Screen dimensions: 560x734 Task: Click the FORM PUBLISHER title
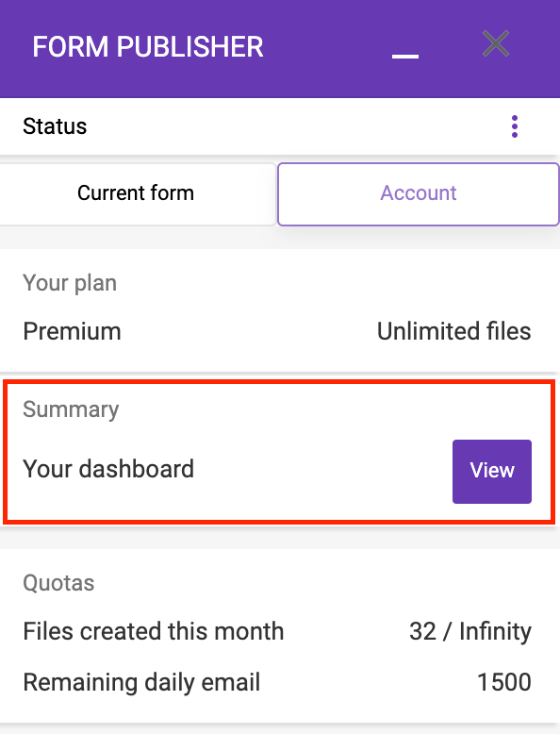[x=148, y=47]
